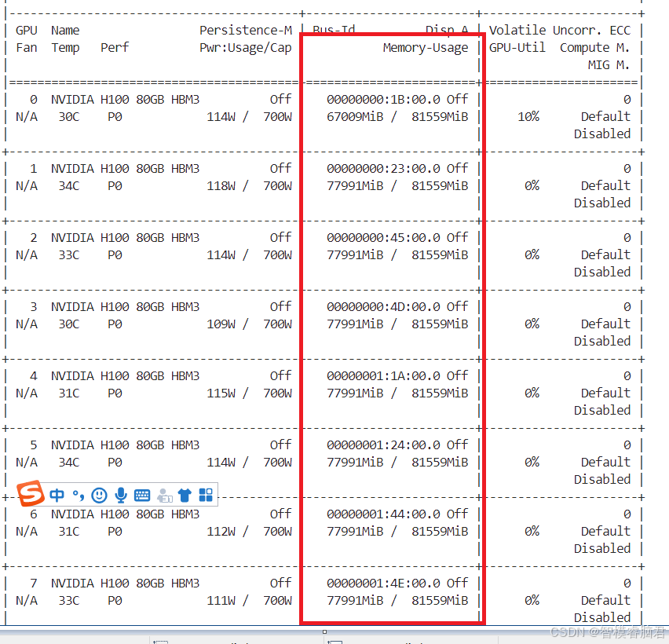
Task: Click persistence Off value for GPU 2
Action: click(x=281, y=238)
